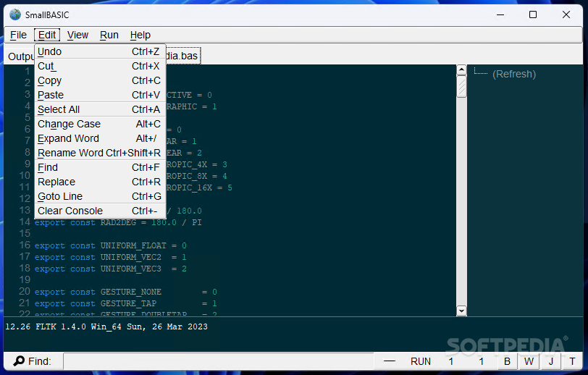Image resolution: width=588 pixels, height=375 pixels.
Task: Close the SmallBASIC window
Action: (x=566, y=14)
